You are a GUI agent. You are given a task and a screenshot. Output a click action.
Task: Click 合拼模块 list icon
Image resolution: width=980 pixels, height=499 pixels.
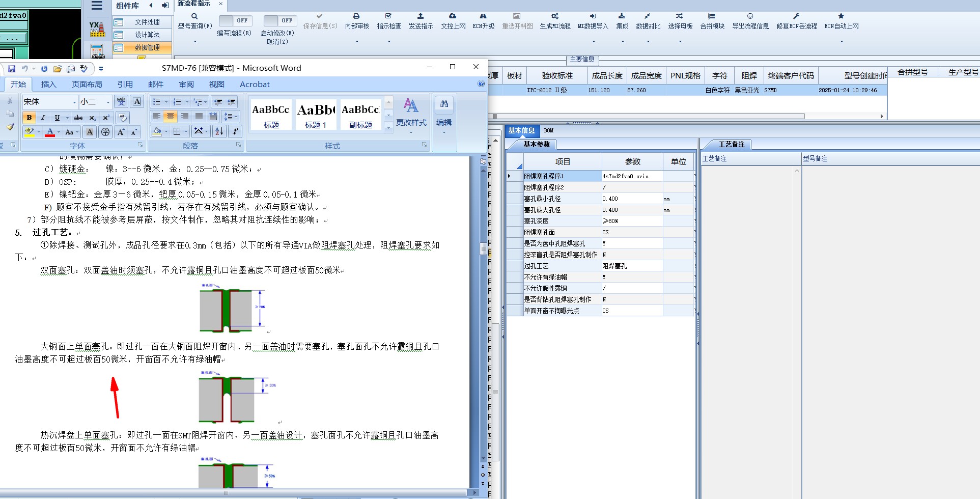(x=712, y=16)
